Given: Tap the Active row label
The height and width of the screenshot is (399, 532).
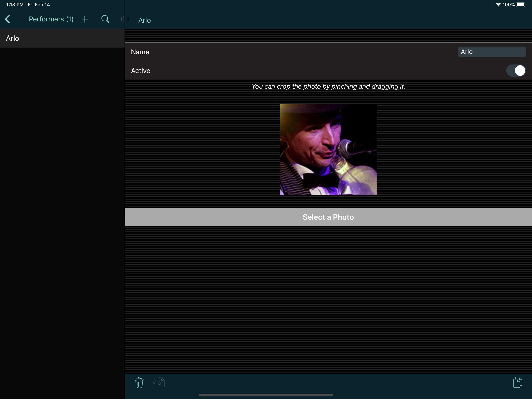Looking at the screenshot, I should click(x=140, y=71).
